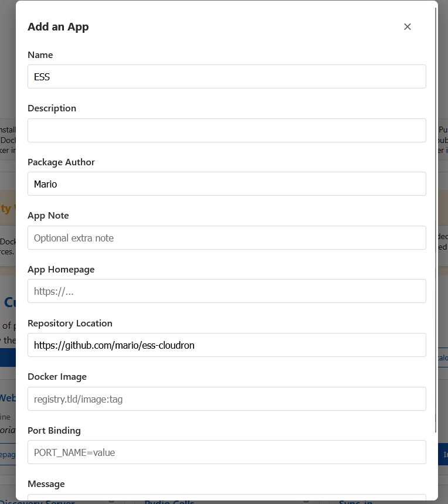Focus the empty Description text box

(x=226, y=130)
